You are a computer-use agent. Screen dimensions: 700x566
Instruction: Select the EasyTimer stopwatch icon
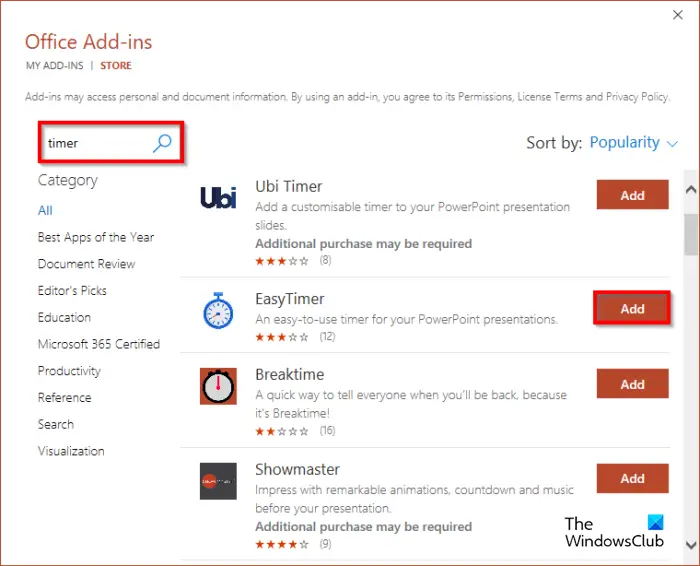pyautogui.click(x=218, y=311)
